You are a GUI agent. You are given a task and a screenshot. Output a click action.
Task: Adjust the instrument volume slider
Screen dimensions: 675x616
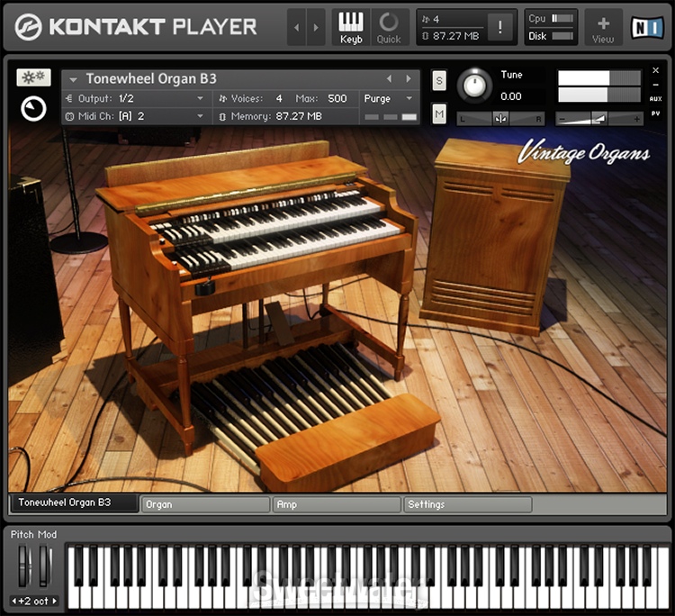599,119
